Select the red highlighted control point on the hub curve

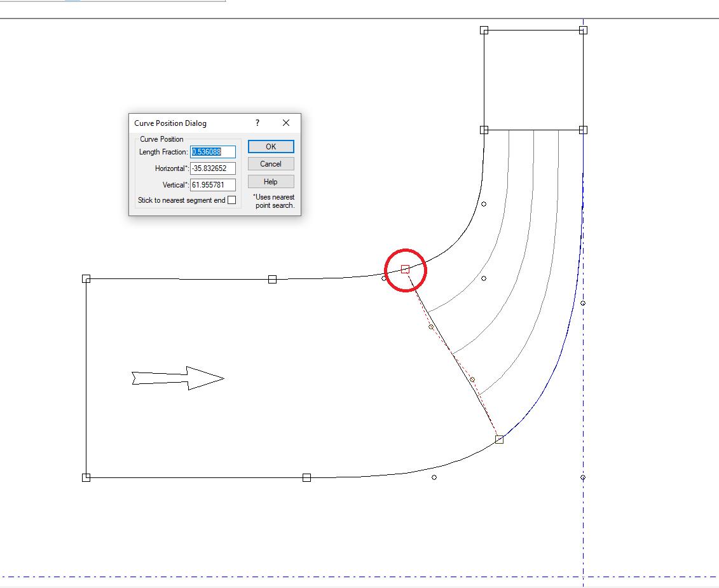tap(405, 270)
